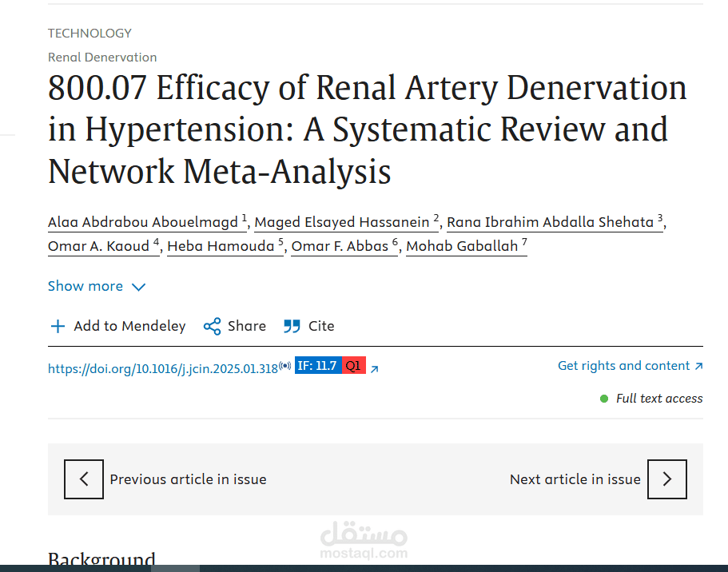Click the Next article in issue text
The height and width of the screenshot is (572, 728).
pos(575,479)
